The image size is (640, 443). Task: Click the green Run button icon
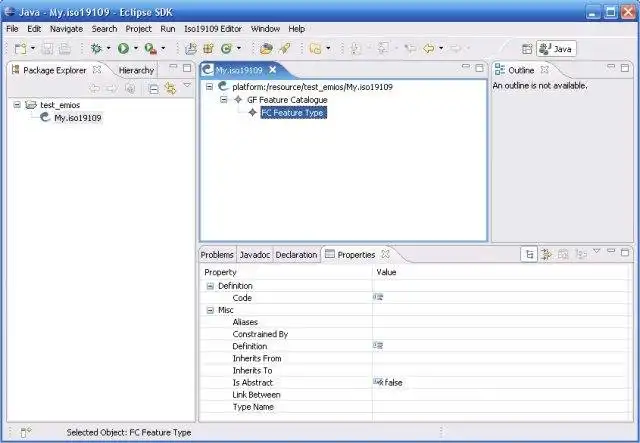(123, 49)
